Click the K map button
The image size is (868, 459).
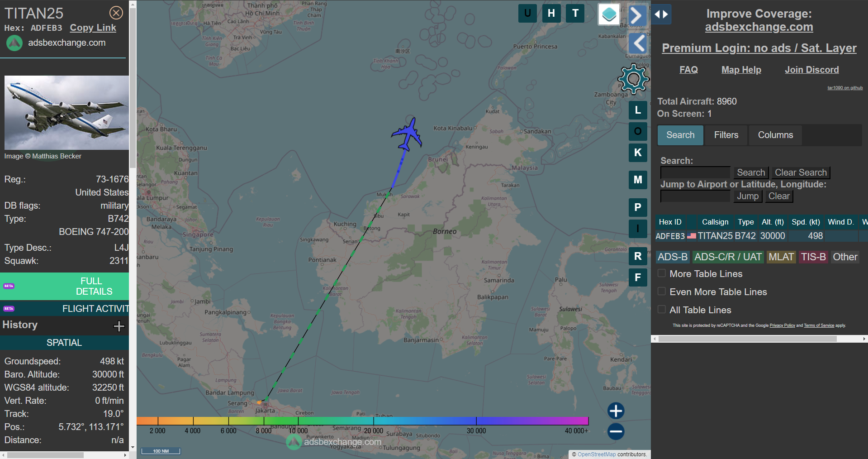click(x=638, y=153)
